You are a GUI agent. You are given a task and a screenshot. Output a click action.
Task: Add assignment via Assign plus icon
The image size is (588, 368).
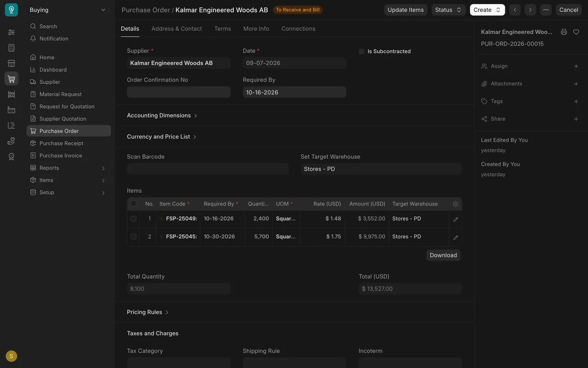pos(576,66)
